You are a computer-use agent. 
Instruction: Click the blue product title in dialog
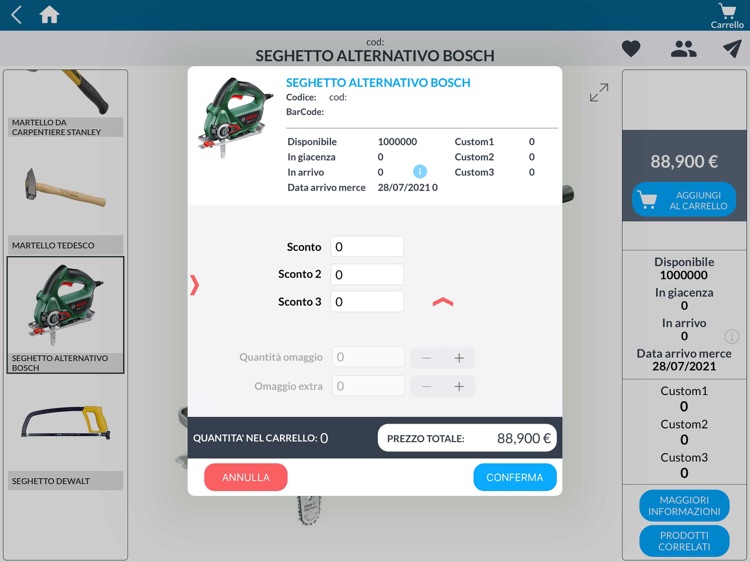378,83
